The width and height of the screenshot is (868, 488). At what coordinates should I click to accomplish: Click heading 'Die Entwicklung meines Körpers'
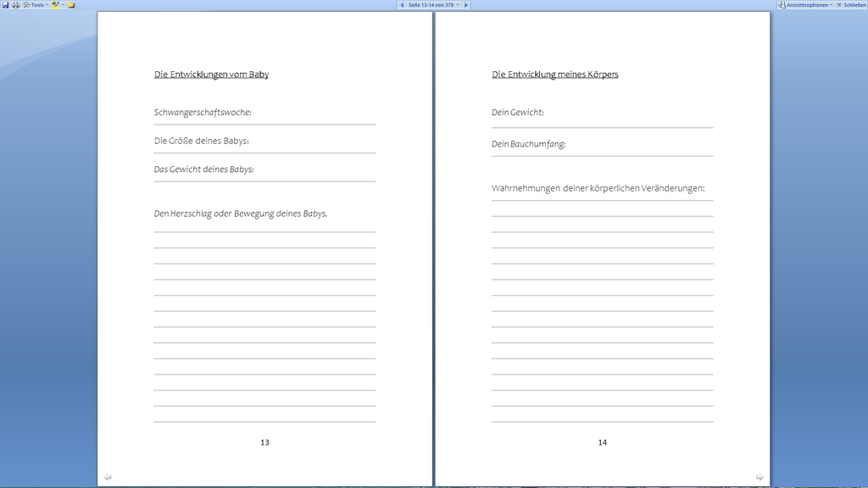[554, 75]
